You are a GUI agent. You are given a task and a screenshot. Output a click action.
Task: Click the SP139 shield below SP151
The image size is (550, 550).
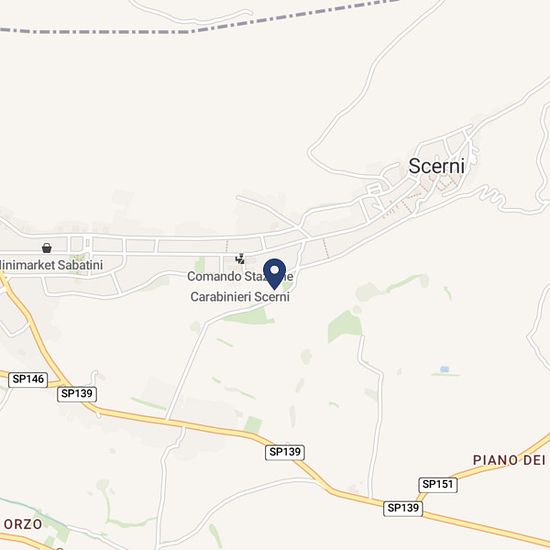tap(403, 508)
